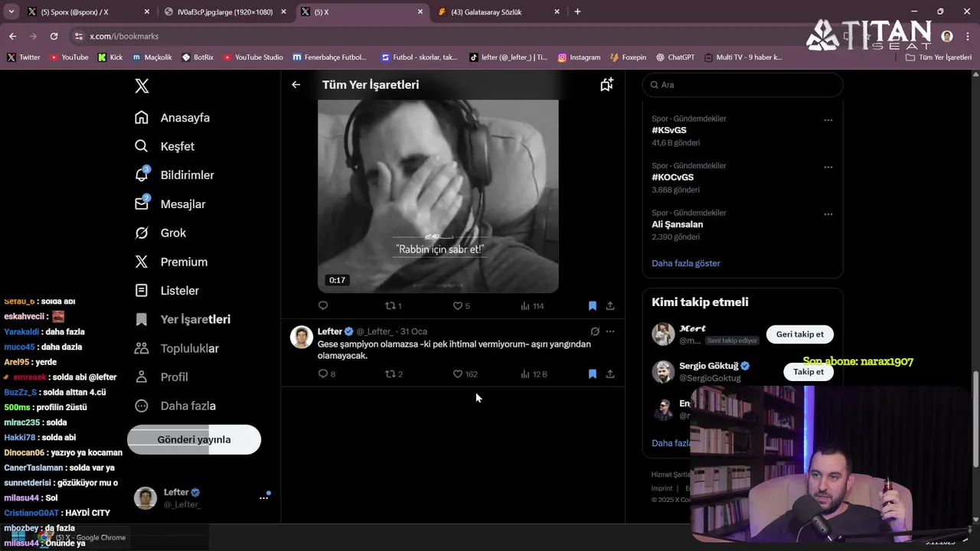Open Maçkolik bookmark

pos(152,57)
